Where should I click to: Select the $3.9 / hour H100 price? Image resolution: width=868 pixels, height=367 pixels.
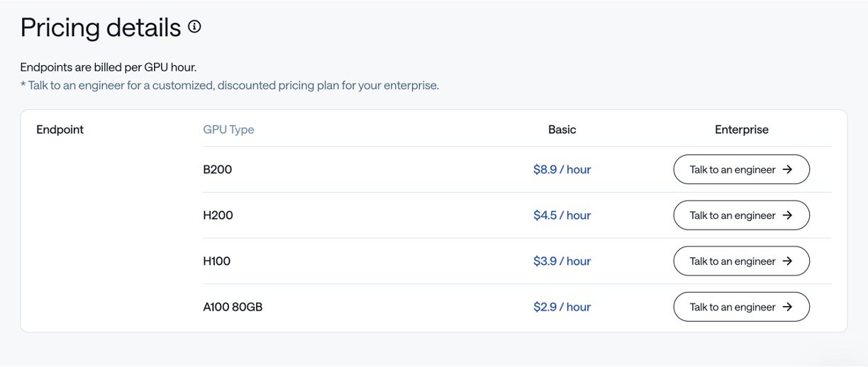pyautogui.click(x=562, y=261)
